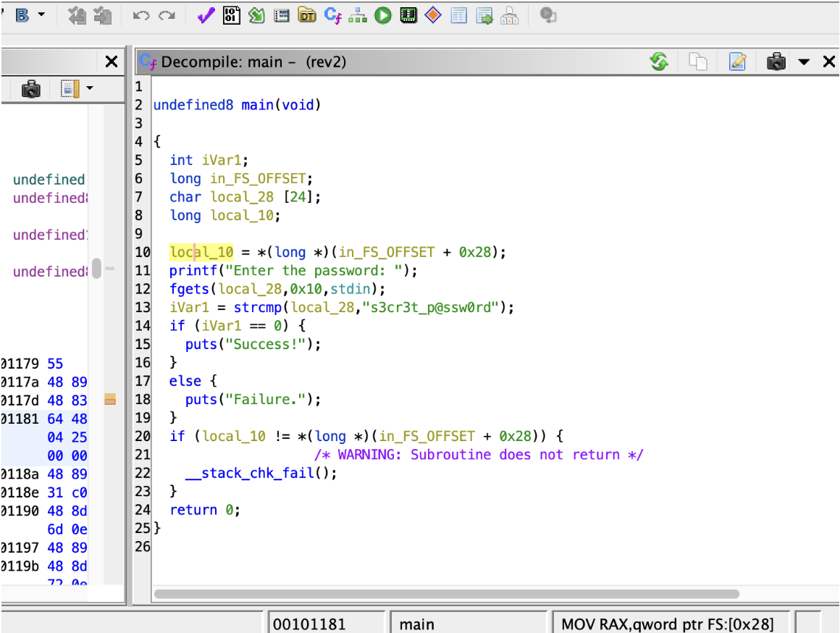The width and height of the screenshot is (840, 633).
Task: Click the strcmp call on line 13
Action: click(258, 307)
